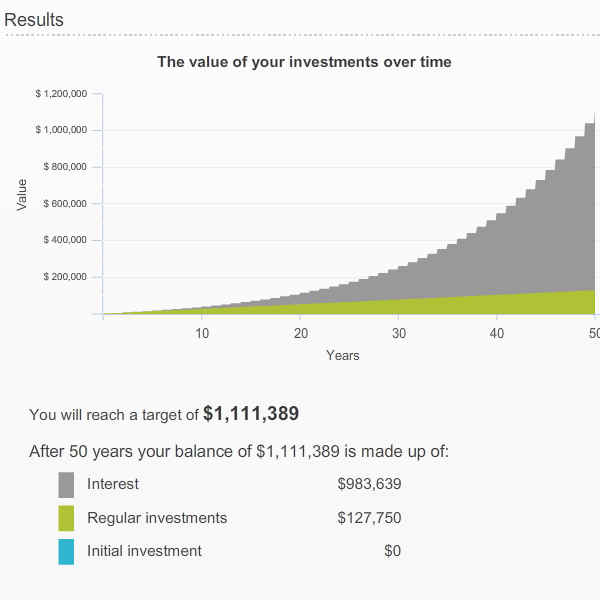Select the Regular investments label
The image size is (600, 600).
tap(157, 518)
